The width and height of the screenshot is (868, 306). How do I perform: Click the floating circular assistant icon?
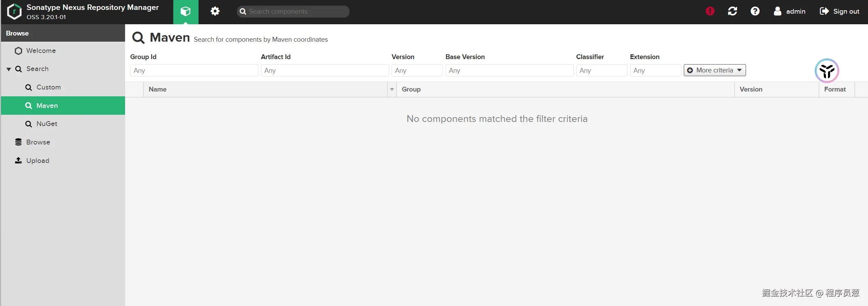(x=827, y=71)
